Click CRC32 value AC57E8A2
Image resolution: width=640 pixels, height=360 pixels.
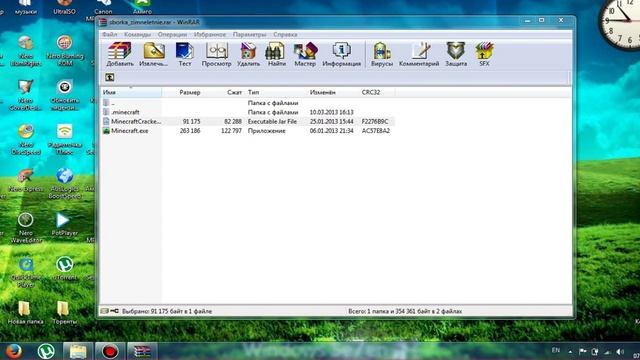pos(376,131)
